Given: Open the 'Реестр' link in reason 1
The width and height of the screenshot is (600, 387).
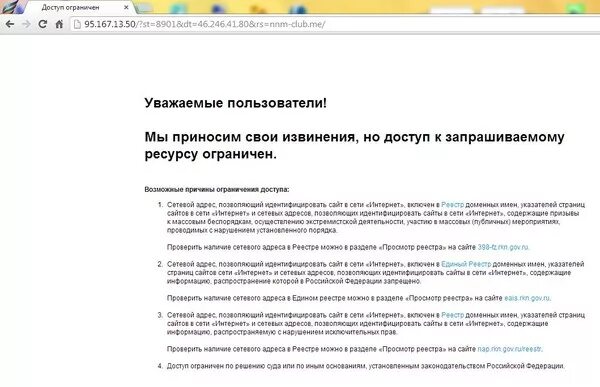Looking at the screenshot, I should (452, 205).
